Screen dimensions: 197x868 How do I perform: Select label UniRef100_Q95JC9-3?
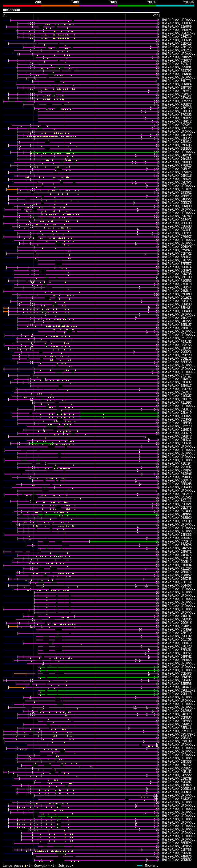coord(179,735)
